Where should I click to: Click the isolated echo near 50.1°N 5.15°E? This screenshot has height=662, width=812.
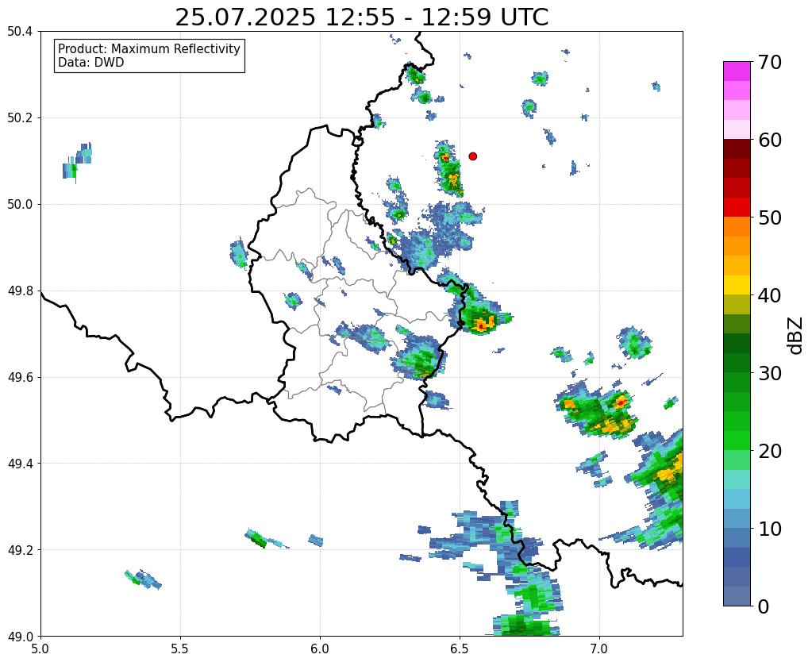77,162
